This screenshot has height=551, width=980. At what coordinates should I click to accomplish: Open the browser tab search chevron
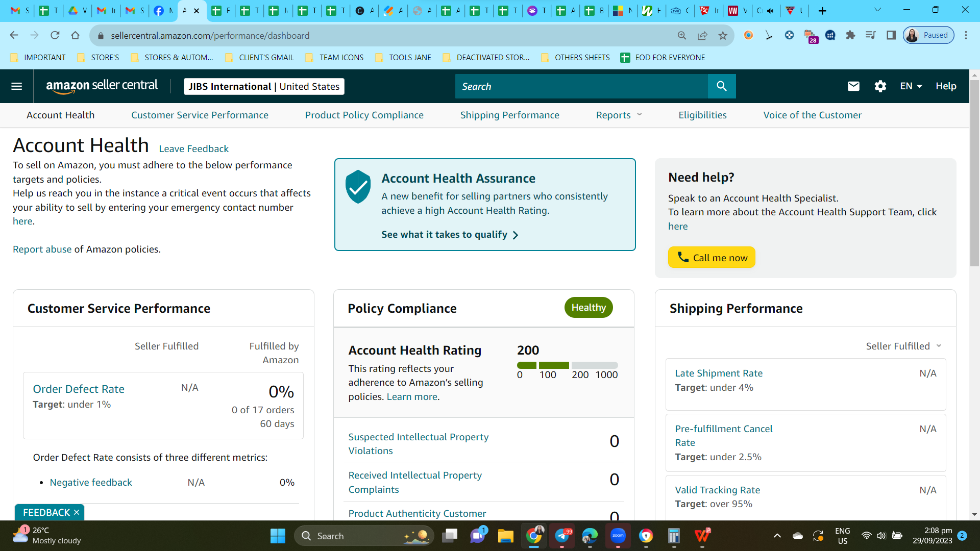[877, 10]
